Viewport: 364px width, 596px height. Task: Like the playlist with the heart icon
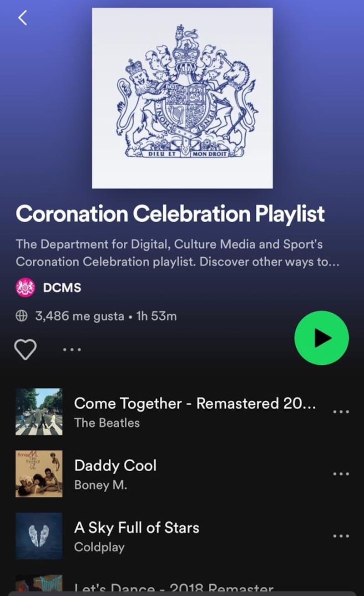click(x=25, y=349)
